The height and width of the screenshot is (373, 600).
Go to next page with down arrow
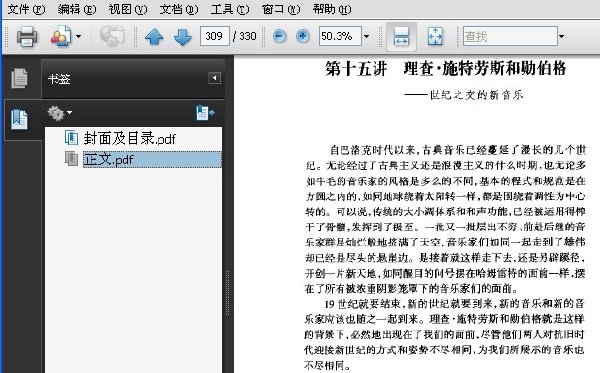[x=183, y=37]
